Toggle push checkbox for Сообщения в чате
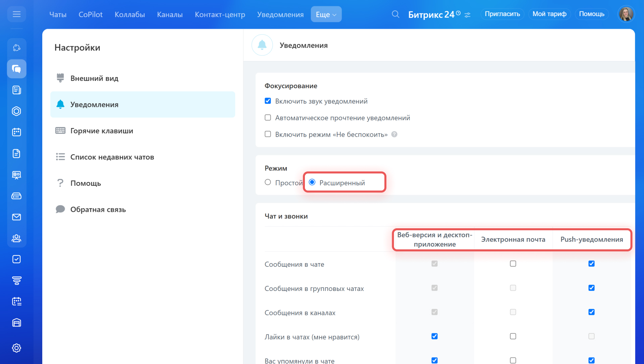The width and height of the screenshot is (644, 364). [591, 264]
